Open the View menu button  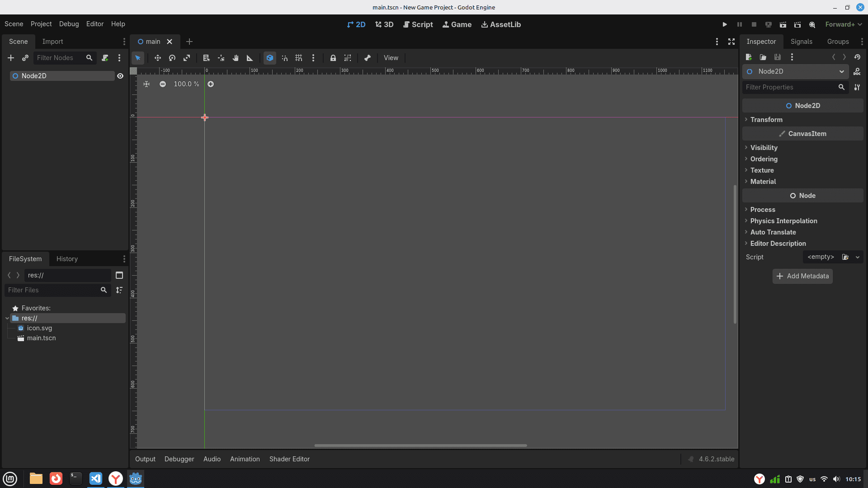(391, 58)
